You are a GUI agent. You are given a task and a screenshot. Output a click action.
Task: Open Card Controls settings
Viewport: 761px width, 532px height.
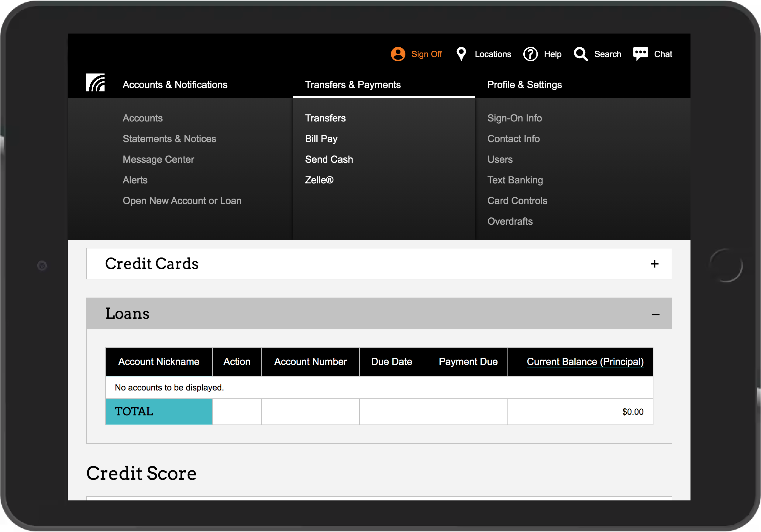pyautogui.click(x=517, y=201)
